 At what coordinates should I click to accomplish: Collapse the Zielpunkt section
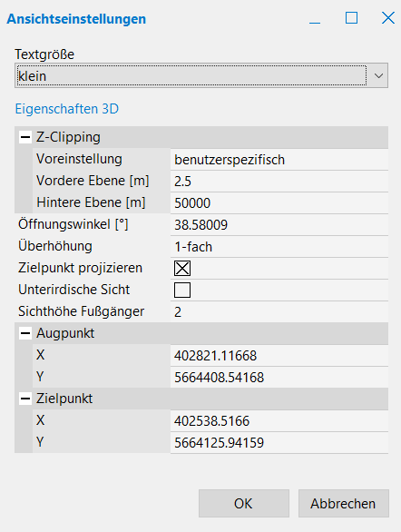[25, 399]
